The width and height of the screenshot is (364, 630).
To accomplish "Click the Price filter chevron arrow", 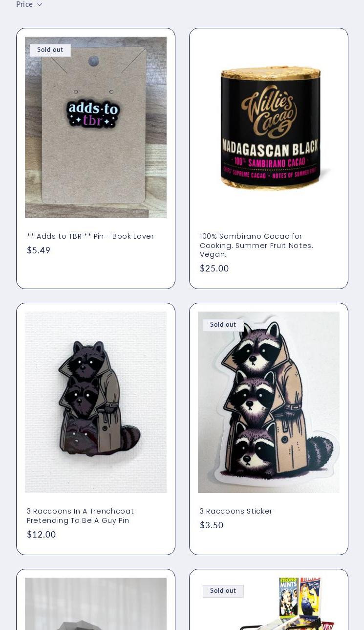I will (x=40, y=5).
